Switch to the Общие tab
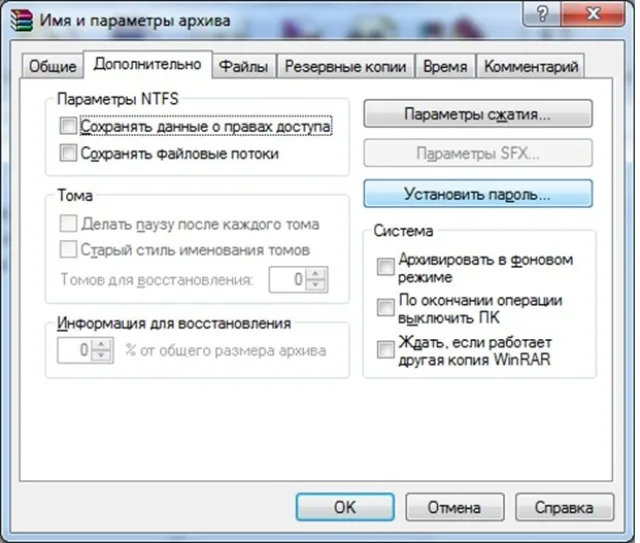 [x=52, y=66]
